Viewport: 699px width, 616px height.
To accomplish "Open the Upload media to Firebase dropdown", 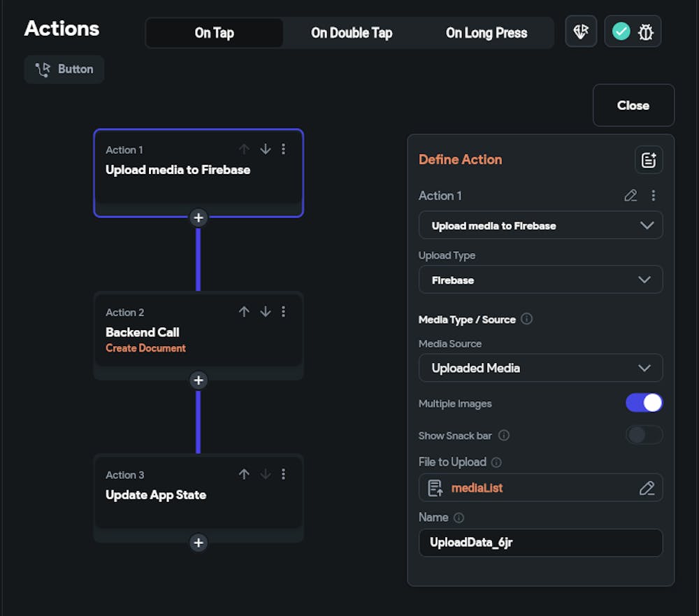I will tap(540, 225).
